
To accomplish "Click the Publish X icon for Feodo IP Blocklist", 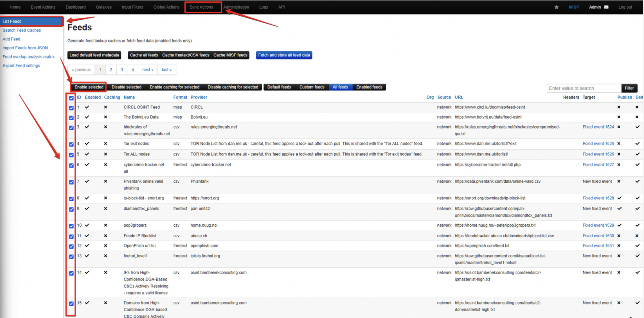I will [x=619, y=236].
